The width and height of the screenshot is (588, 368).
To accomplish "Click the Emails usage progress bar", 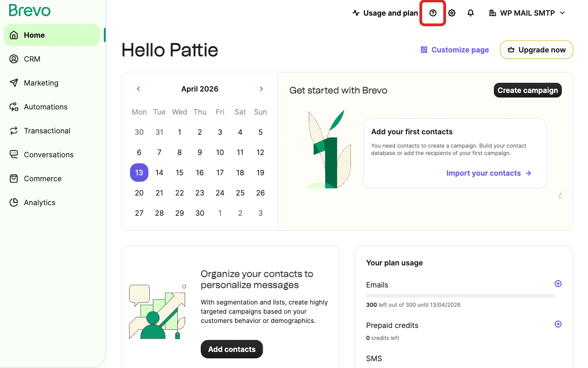I will tap(460, 296).
